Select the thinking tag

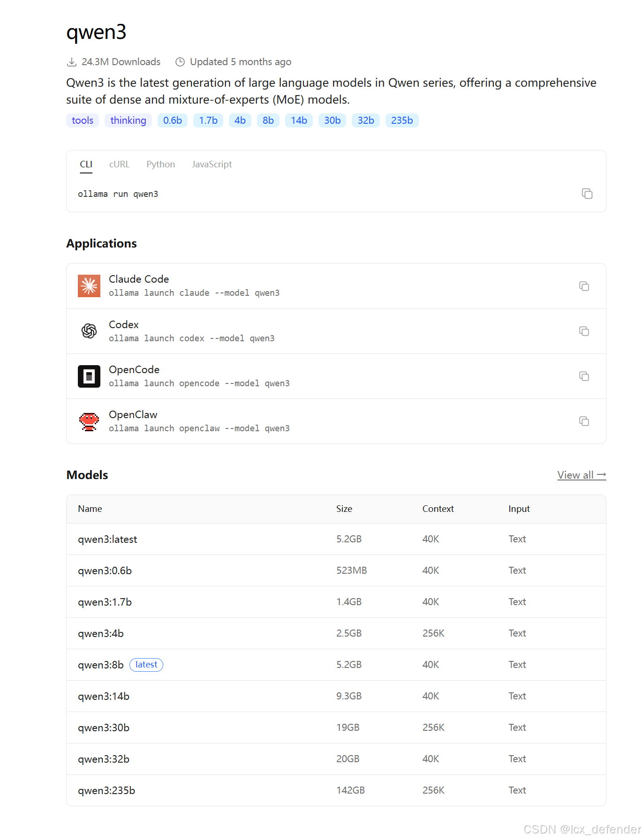coord(128,120)
